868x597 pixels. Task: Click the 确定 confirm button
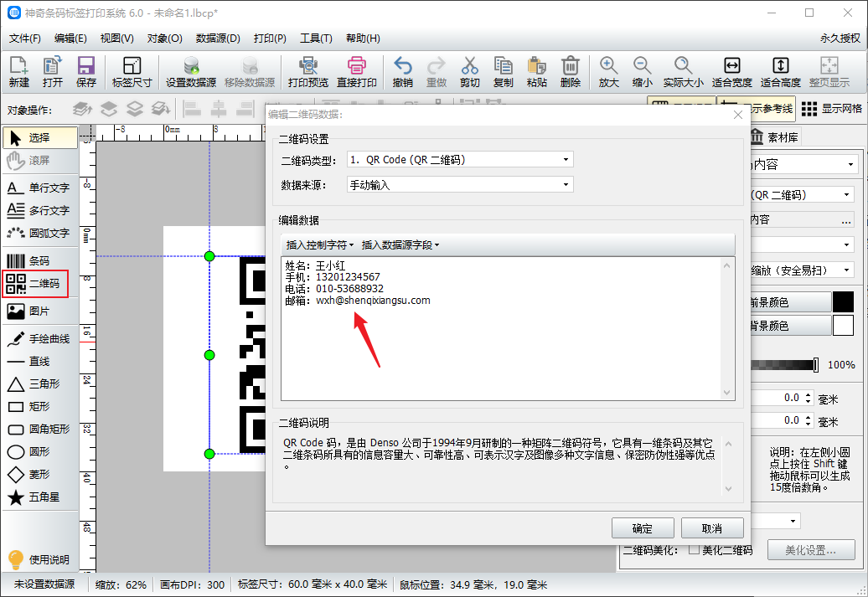click(x=643, y=528)
